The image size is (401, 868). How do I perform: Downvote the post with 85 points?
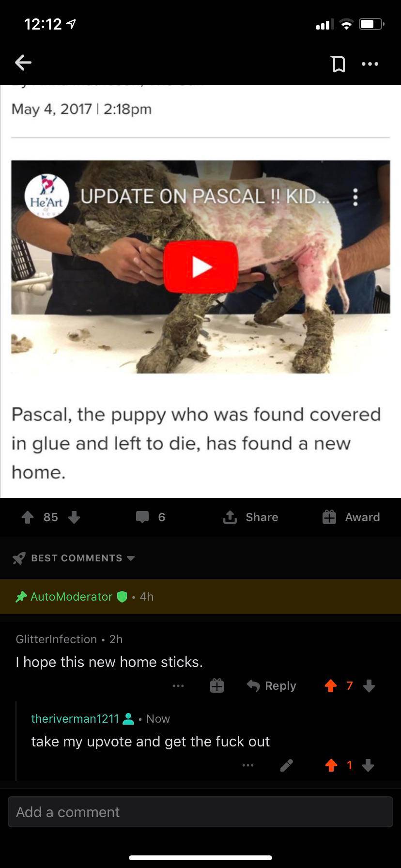74,517
